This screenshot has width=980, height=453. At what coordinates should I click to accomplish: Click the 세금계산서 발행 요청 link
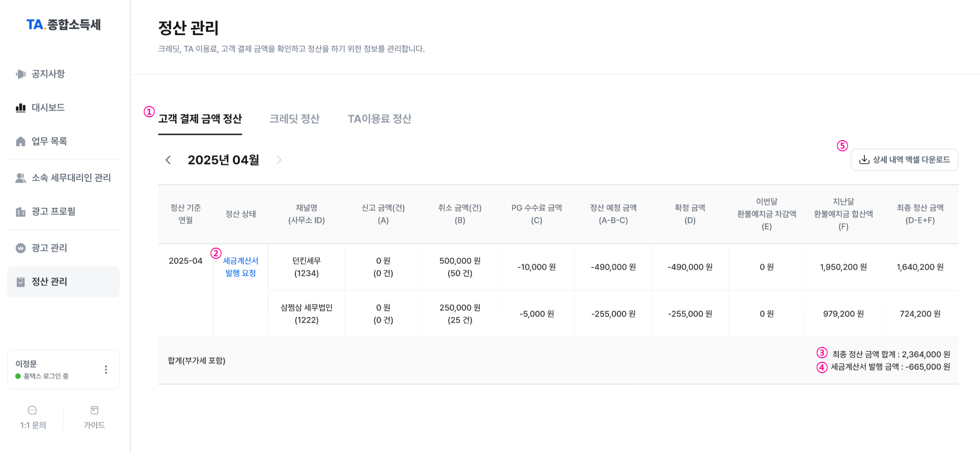[240, 267]
